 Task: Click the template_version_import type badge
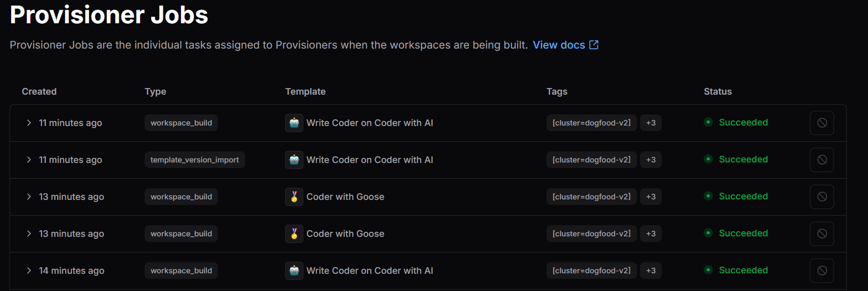tap(195, 160)
